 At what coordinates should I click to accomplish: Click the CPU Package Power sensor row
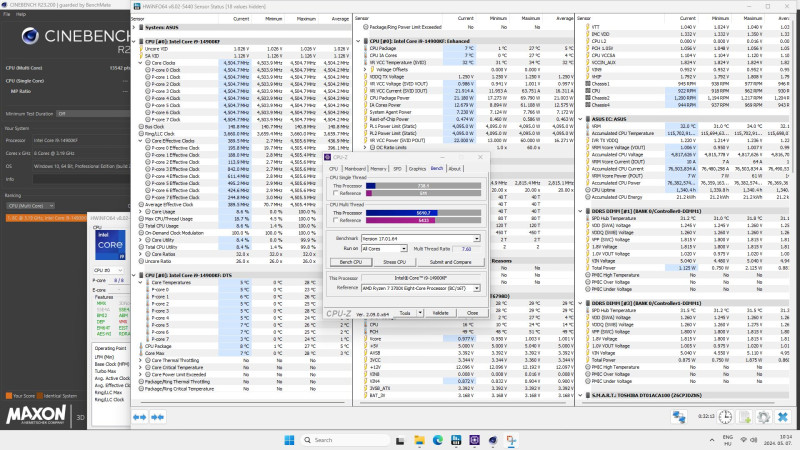(x=464, y=98)
